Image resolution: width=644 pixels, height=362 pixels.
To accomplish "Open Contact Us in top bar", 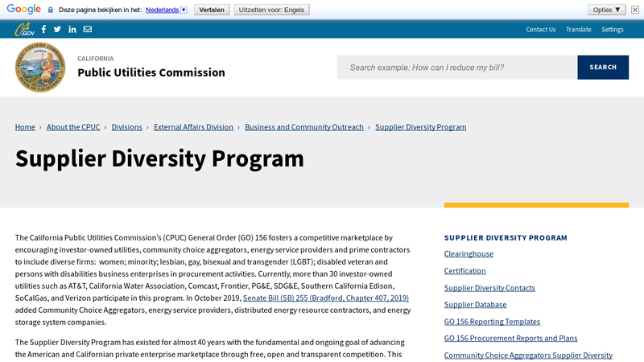I will coord(540,30).
